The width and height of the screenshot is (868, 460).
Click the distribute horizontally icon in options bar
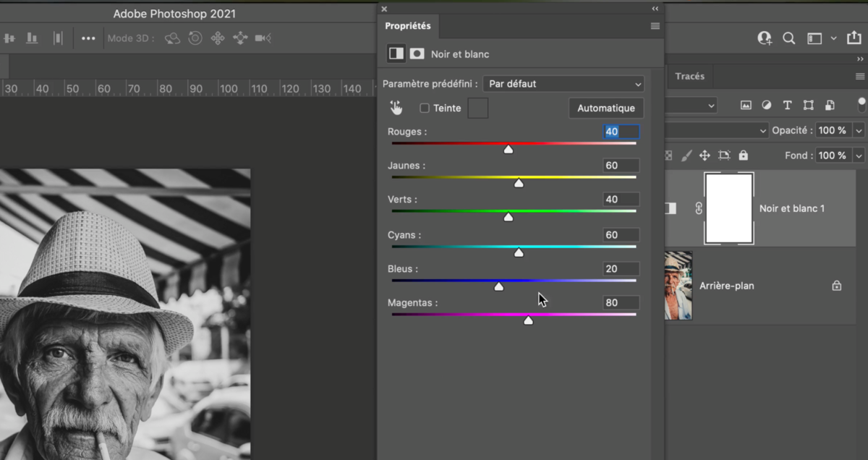click(59, 38)
